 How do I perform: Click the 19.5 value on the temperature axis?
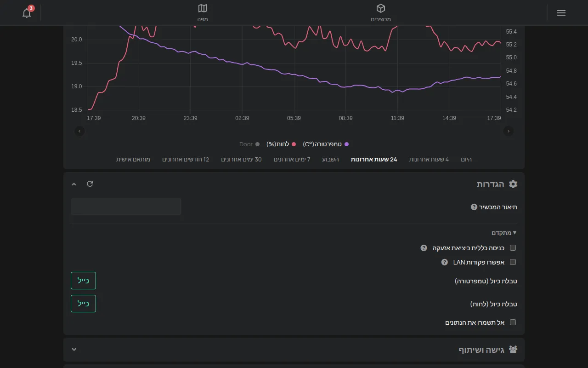tap(76, 63)
